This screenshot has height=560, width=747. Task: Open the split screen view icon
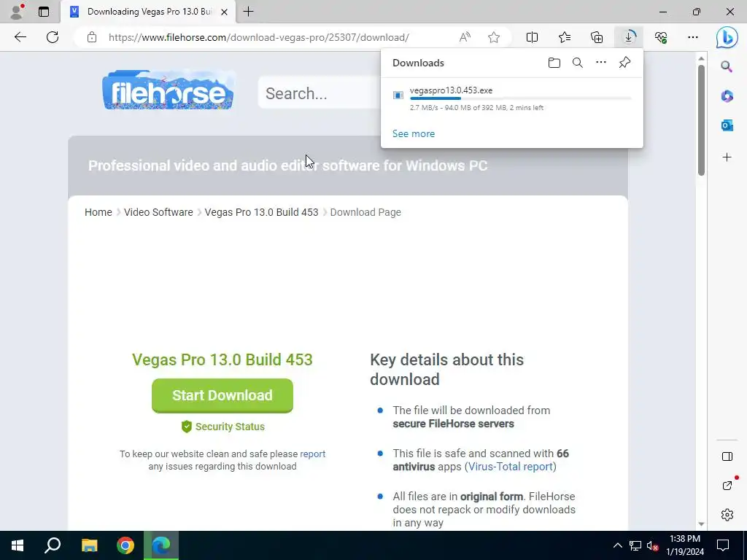(532, 37)
